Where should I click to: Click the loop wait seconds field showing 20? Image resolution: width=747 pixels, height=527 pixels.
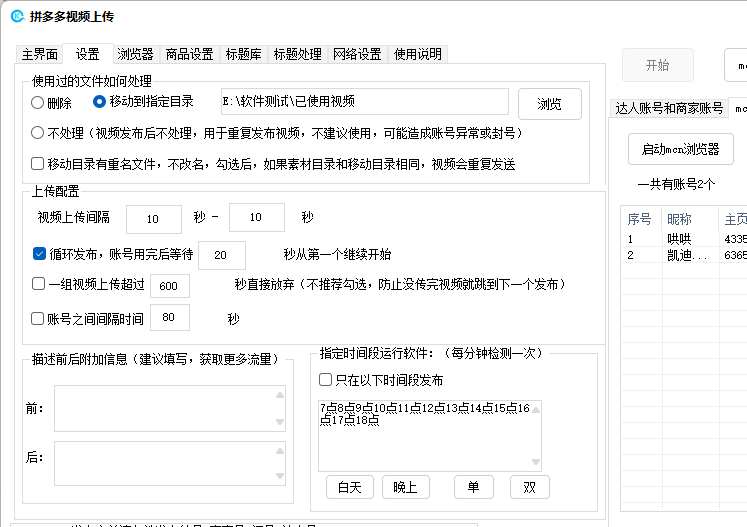pos(222,255)
